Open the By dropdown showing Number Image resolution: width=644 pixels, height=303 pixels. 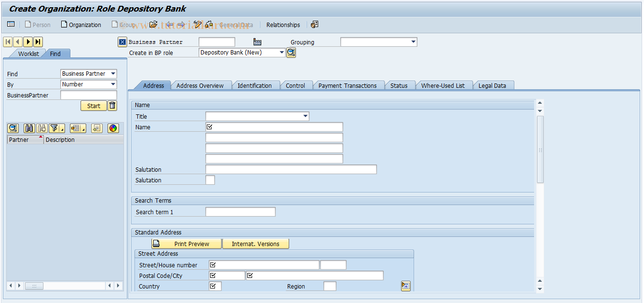tap(113, 84)
